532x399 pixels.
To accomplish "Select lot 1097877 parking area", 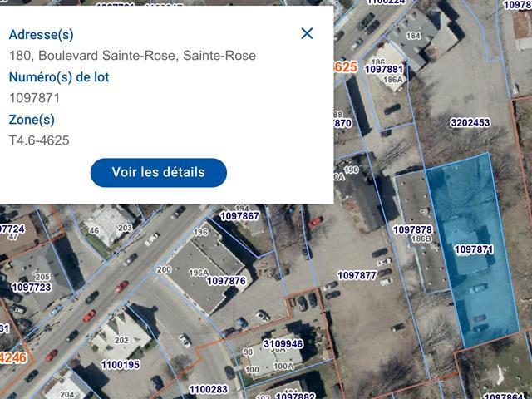I will coord(357,275).
